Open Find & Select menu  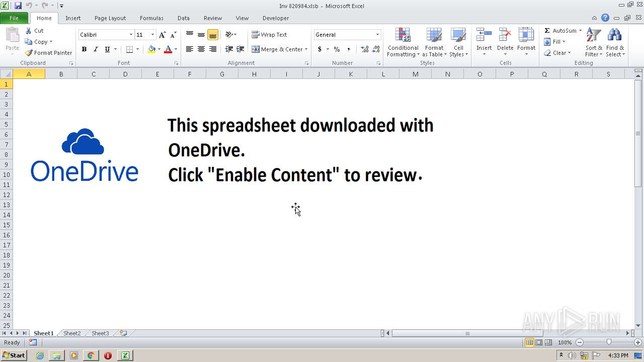coord(615,43)
